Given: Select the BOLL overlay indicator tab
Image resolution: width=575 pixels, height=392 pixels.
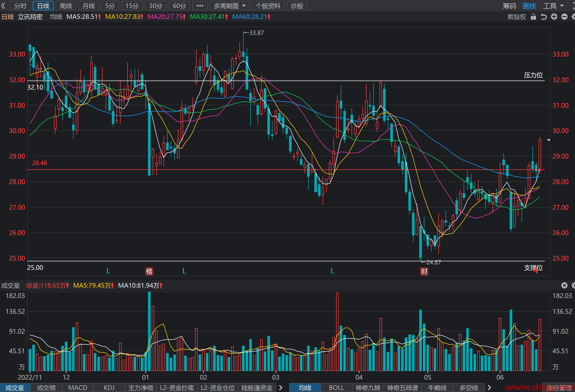Looking at the screenshot, I should [x=336, y=388].
